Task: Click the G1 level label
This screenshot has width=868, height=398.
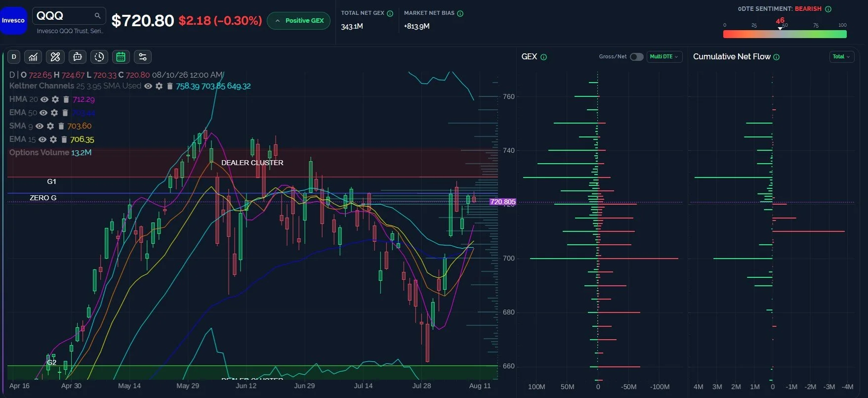Action: pos(51,181)
